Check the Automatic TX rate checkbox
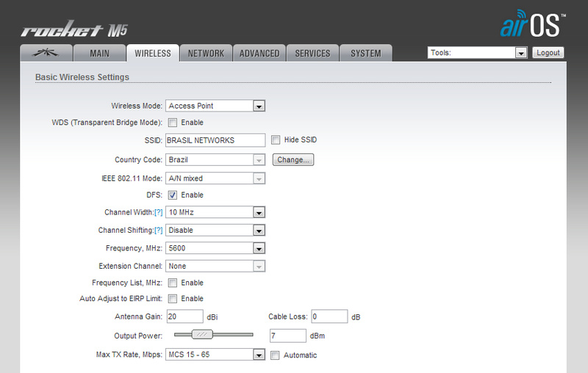The image size is (588, 373). (x=275, y=355)
